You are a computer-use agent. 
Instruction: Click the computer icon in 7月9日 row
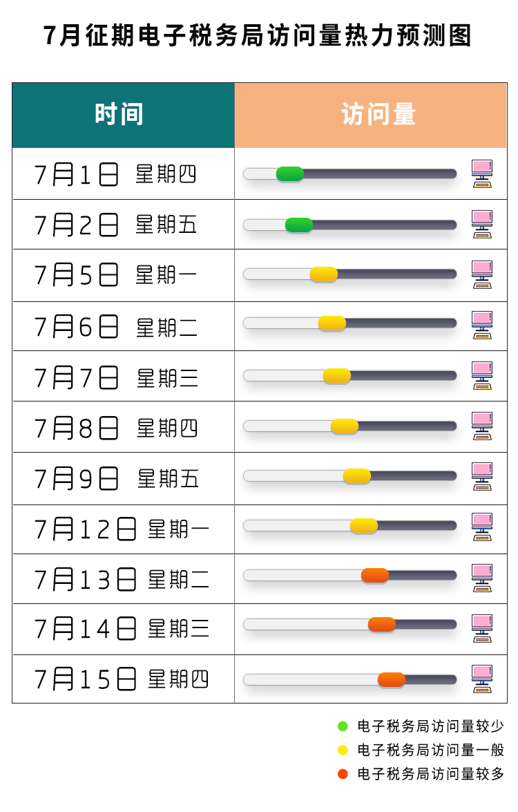pos(482,477)
